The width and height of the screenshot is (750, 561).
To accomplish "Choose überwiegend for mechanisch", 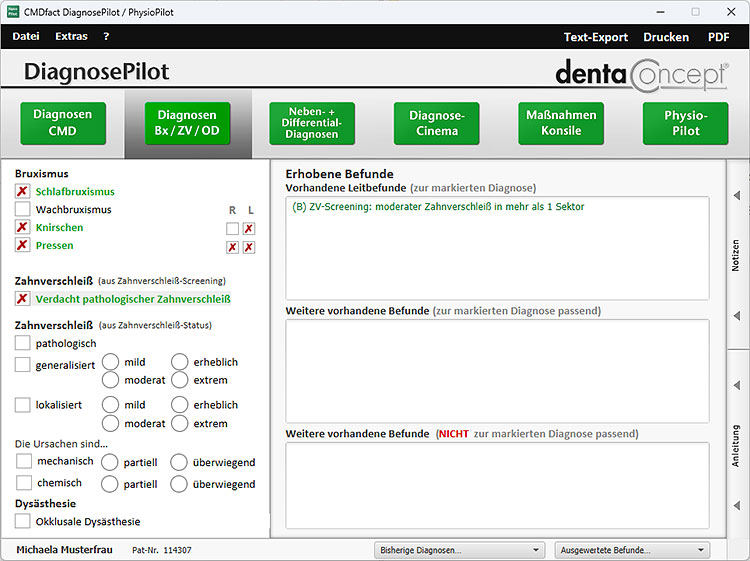I will coord(179,462).
